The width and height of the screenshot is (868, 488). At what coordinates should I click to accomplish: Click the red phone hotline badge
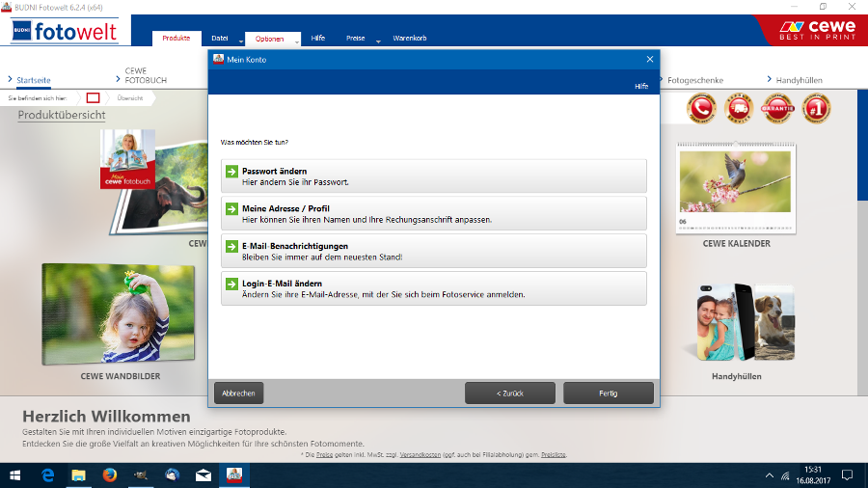pos(701,109)
